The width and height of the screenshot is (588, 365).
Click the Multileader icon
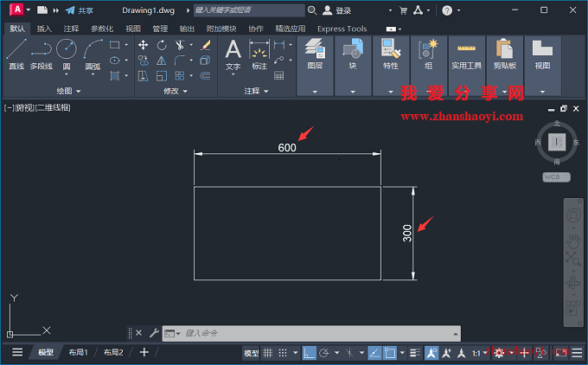click(279, 60)
